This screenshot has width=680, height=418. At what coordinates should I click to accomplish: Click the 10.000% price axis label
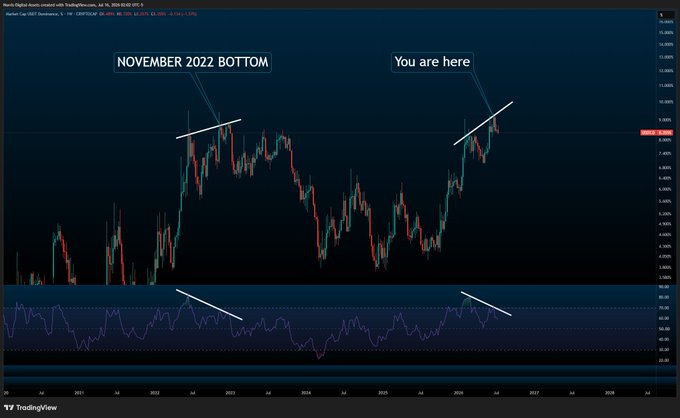(666, 102)
